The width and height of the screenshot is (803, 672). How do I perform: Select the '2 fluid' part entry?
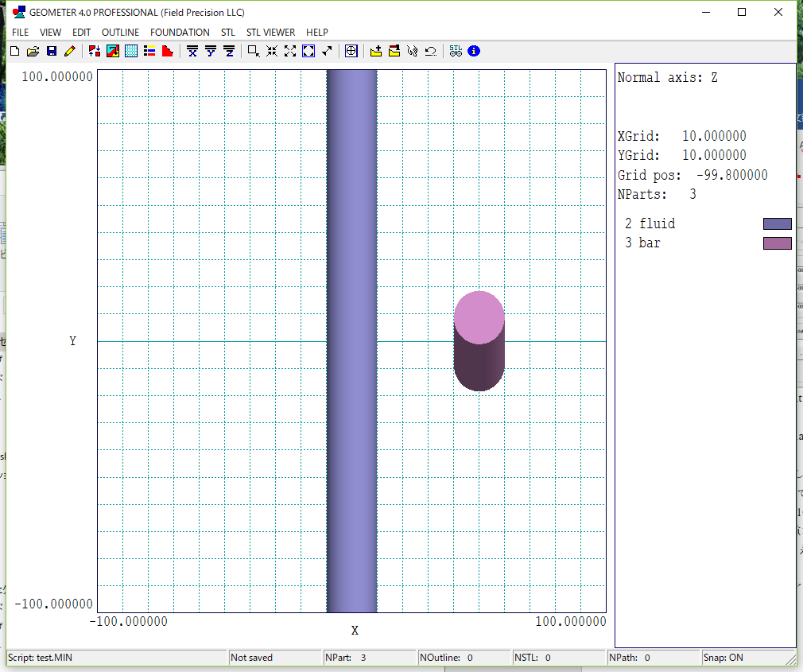click(650, 223)
